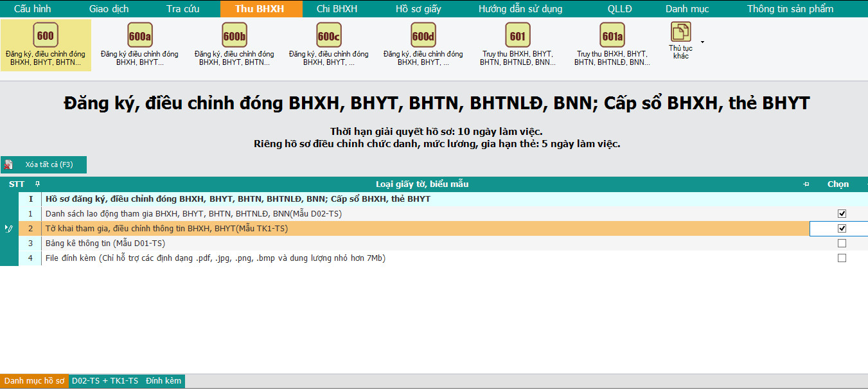Open the 601a Truy thu procedure

point(612,36)
